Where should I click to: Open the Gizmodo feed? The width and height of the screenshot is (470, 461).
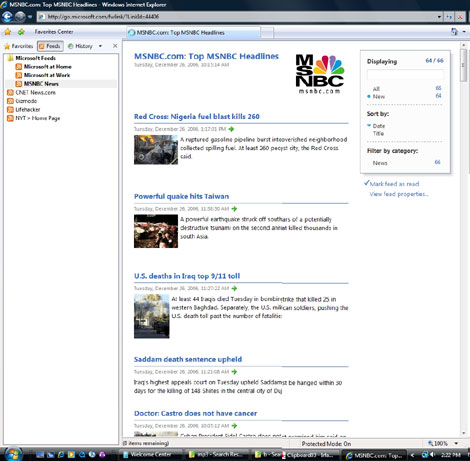pos(22,101)
